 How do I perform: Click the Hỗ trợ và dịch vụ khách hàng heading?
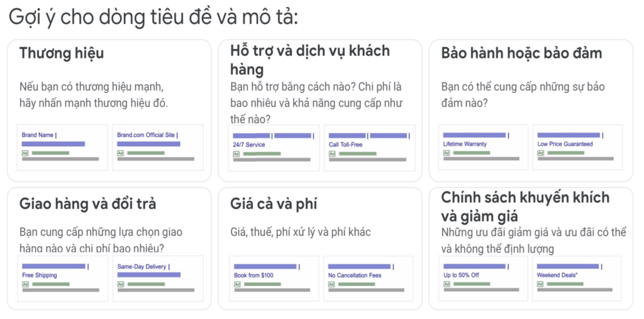[x=310, y=60]
